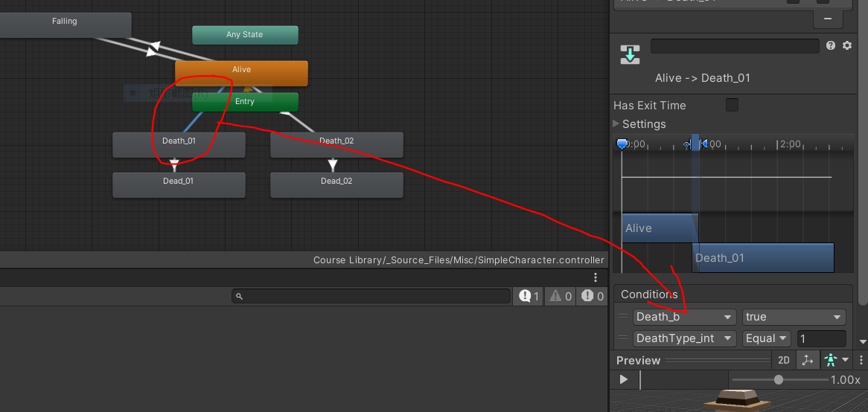Click the transition start marker on timeline
The width and height of the screenshot is (868, 412).
tap(688, 144)
